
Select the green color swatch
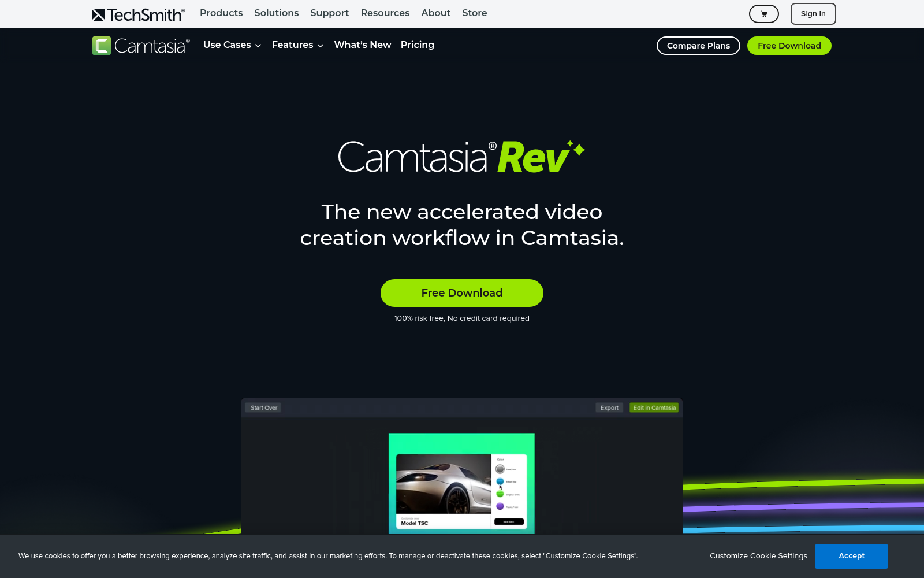(500, 494)
